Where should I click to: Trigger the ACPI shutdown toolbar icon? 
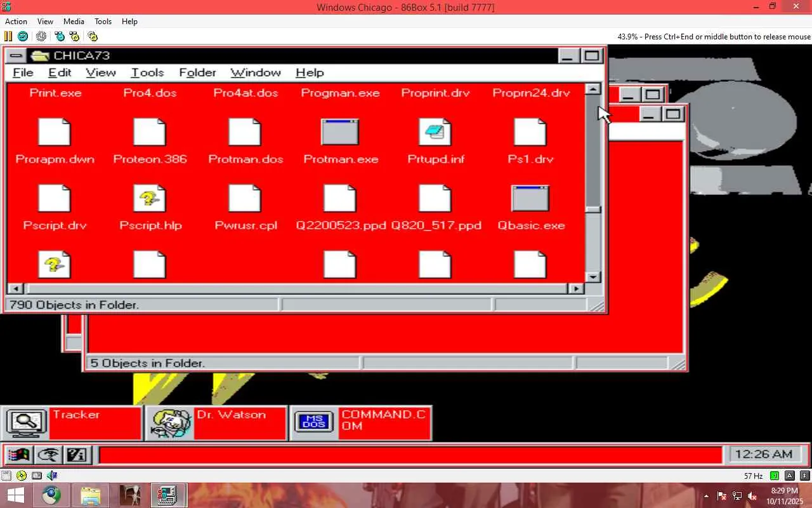pos(41,36)
